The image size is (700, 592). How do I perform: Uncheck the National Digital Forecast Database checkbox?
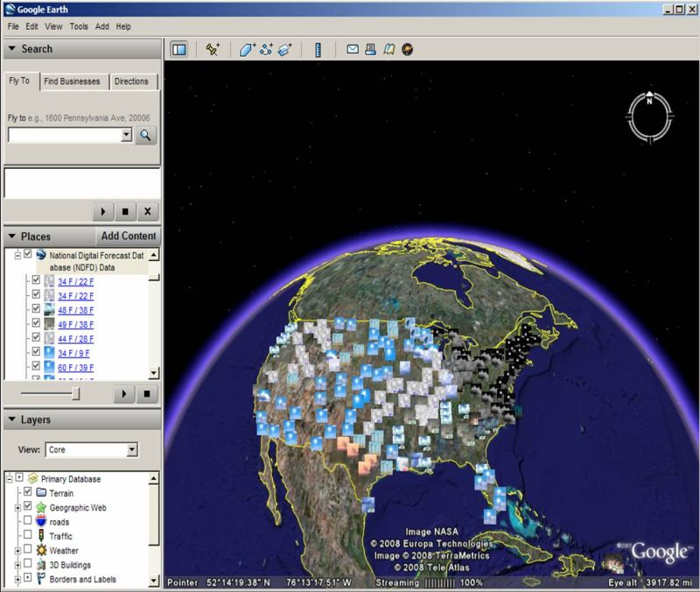point(28,254)
